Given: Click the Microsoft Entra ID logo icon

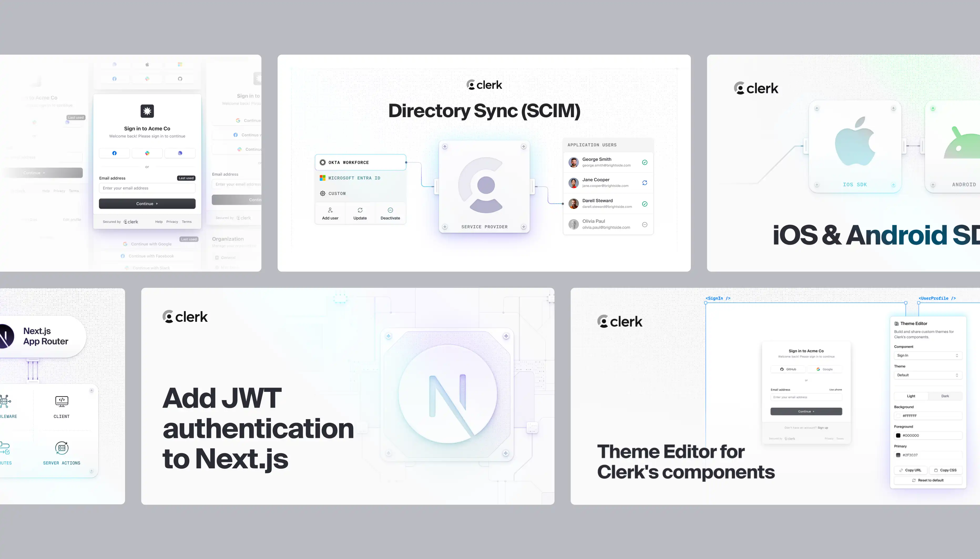Looking at the screenshot, I should 323,178.
